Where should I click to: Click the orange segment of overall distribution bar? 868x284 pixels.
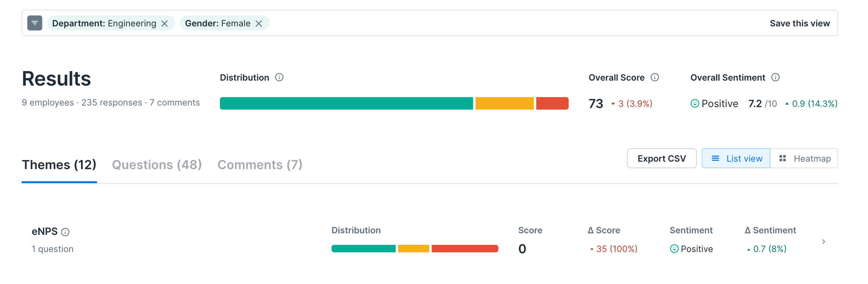pyautogui.click(x=504, y=104)
